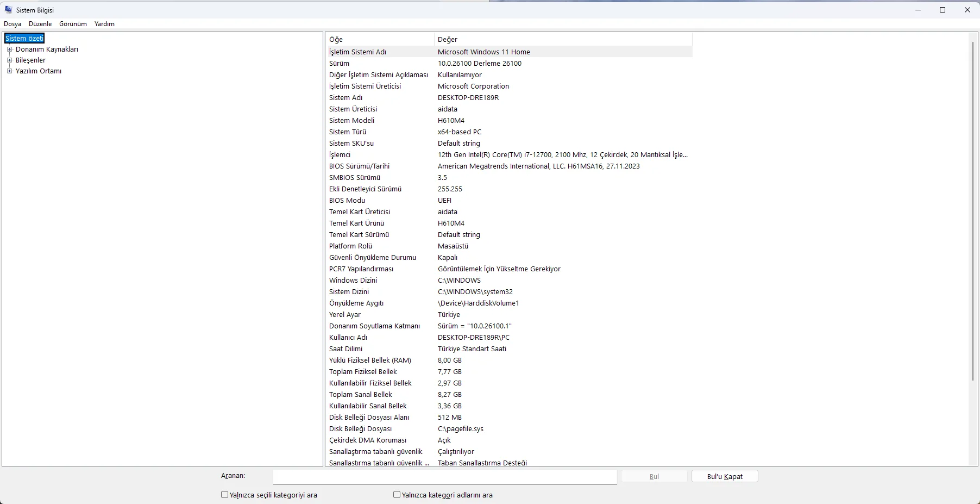Select the Sistem özeti tree item

pyautogui.click(x=24, y=38)
